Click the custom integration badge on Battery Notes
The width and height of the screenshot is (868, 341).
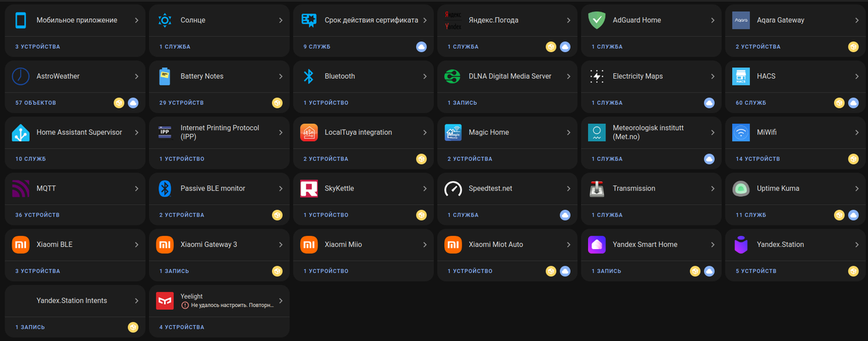pyautogui.click(x=277, y=103)
